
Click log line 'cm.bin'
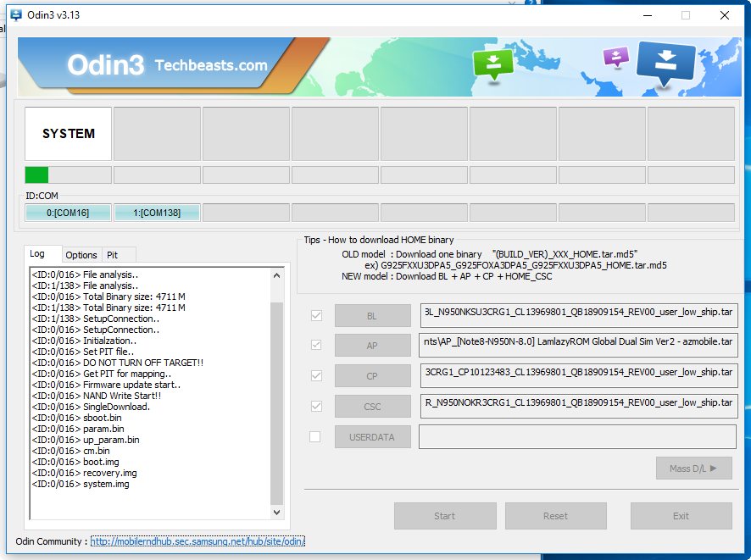71,451
